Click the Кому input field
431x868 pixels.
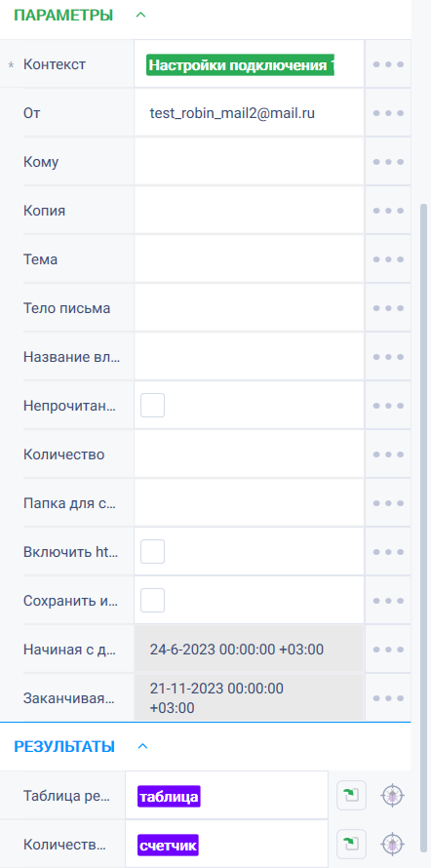[x=249, y=162]
